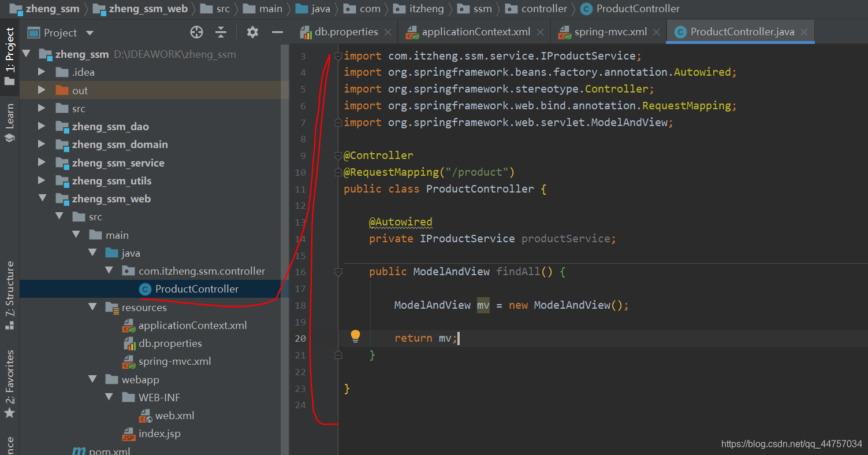Click zheng_ssm_web in the breadcrumb bar

(148, 9)
